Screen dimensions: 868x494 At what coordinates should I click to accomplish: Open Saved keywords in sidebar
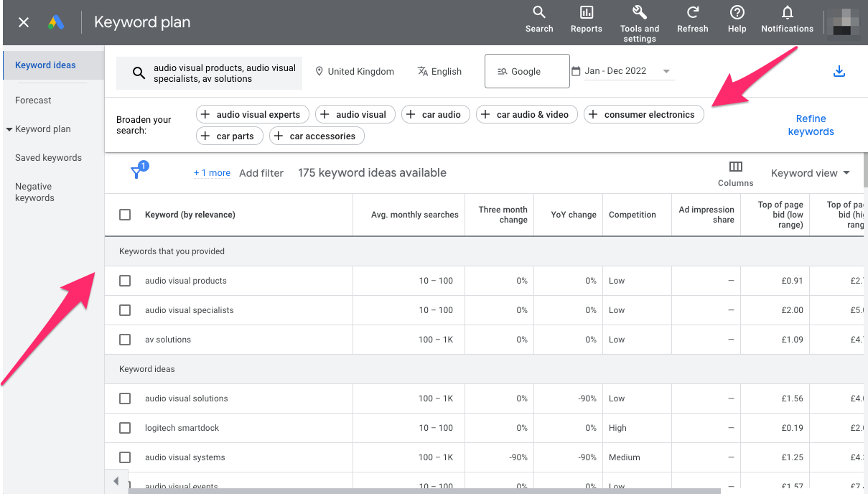pyautogui.click(x=48, y=158)
